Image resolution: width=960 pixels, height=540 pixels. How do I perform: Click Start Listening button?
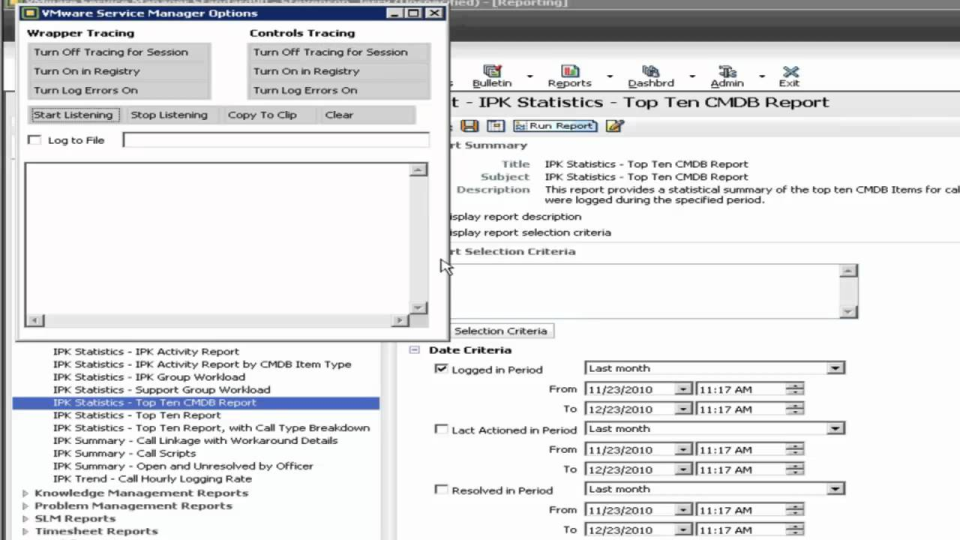tap(73, 114)
